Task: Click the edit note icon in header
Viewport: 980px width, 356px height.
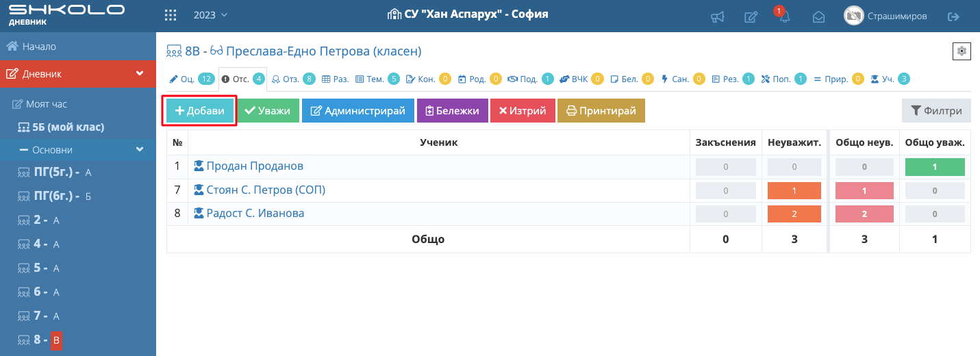Action: (x=751, y=17)
